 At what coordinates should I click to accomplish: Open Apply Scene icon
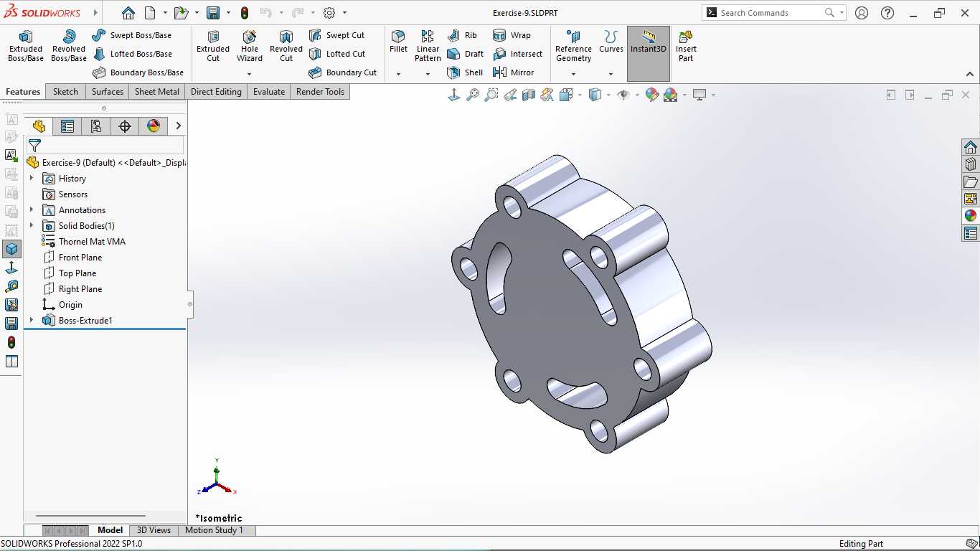pyautogui.click(x=671, y=95)
